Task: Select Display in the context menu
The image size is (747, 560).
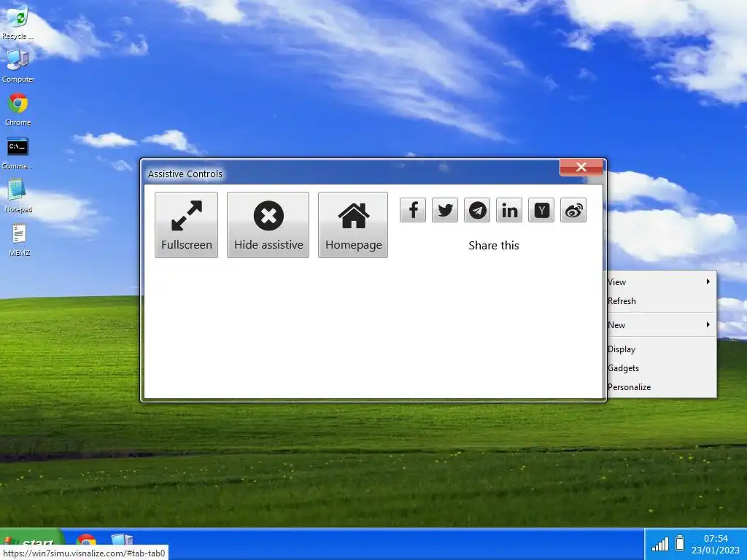Action: 661,349
